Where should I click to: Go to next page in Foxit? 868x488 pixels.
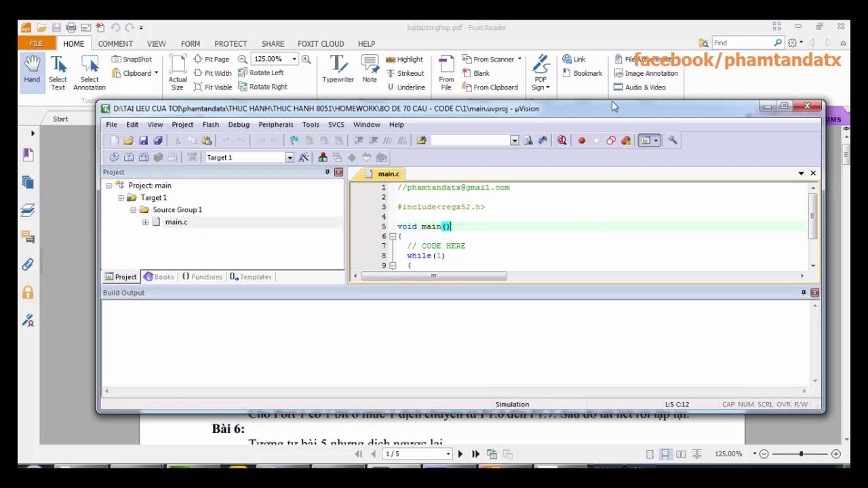point(460,454)
